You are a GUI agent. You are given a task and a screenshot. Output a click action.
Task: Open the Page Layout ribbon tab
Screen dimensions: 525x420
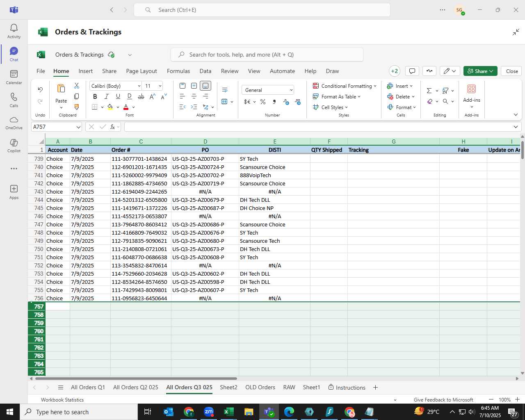coord(142,71)
